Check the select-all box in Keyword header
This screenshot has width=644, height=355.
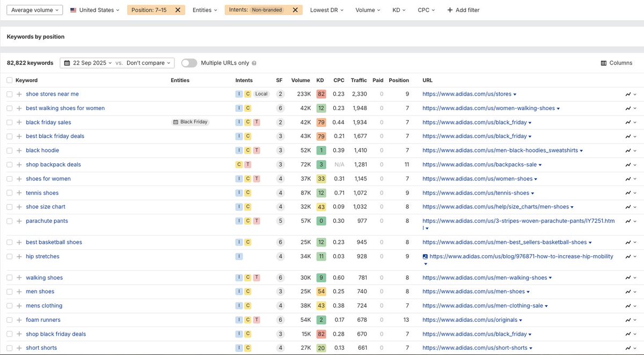pyautogui.click(x=9, y=80)
